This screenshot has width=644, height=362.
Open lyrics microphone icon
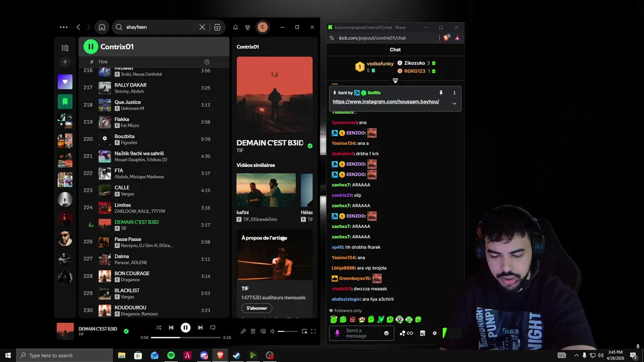click(x=244, y=331)
